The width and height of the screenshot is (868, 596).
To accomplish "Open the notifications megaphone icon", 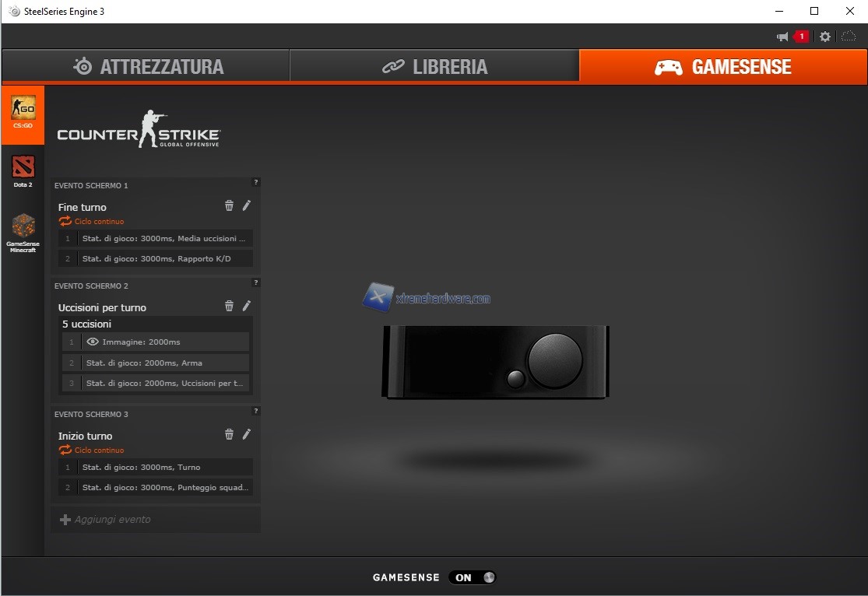I will (x=782, y=37).
